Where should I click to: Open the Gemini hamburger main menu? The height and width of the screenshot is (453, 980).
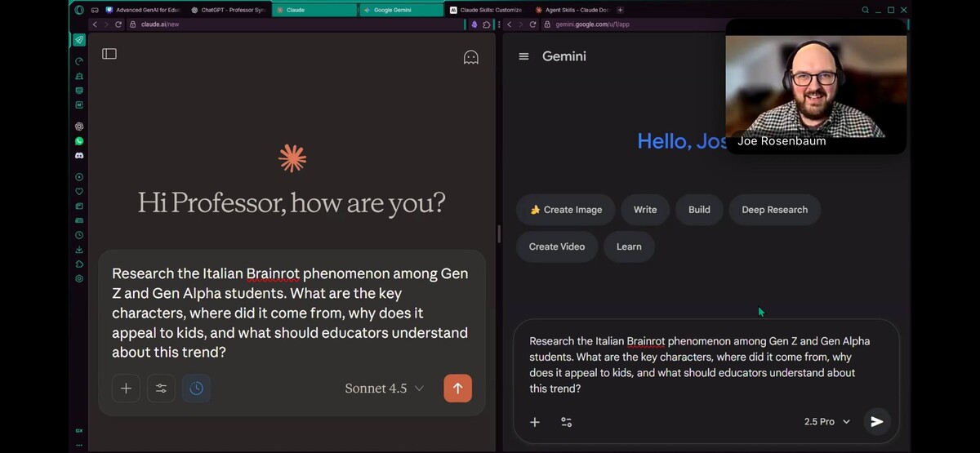point(524,56)
